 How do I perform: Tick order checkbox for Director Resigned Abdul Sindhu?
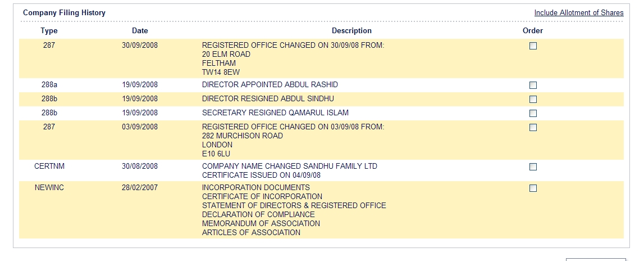533,99
